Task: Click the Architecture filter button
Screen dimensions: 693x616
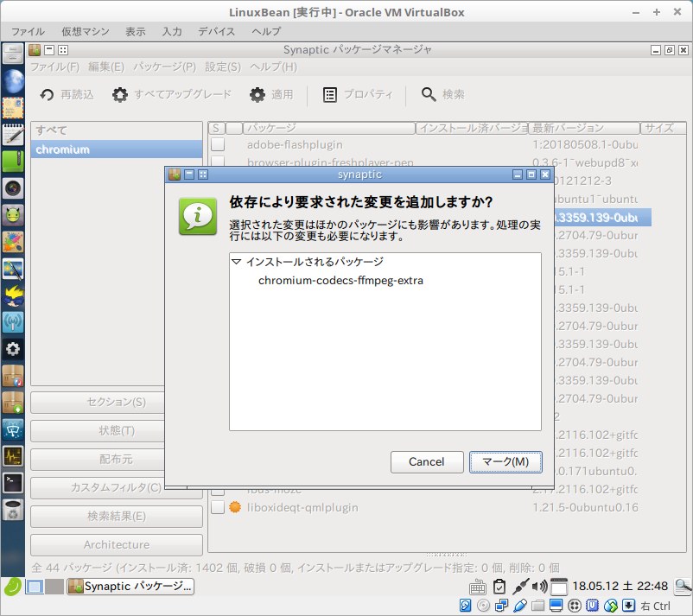Action: tap(117, 544)
